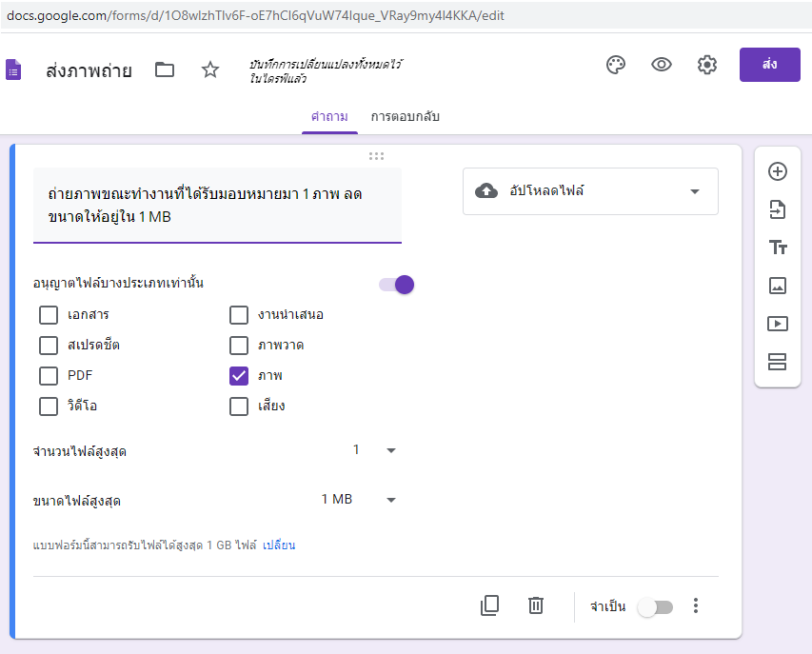Open the theme customization palette icon
This screenshot has height=654, width=812.
click(x=616, y=65)
